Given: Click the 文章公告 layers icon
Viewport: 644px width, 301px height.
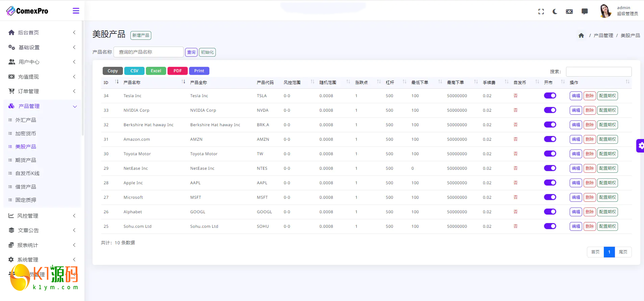Looking at the screenshot, I should 11,230.
